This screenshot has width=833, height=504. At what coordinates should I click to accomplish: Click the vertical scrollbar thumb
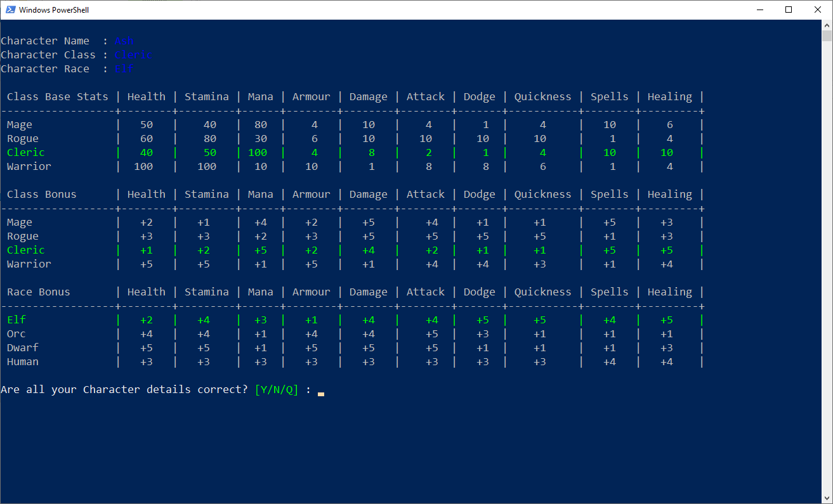[x=827, y=36]
